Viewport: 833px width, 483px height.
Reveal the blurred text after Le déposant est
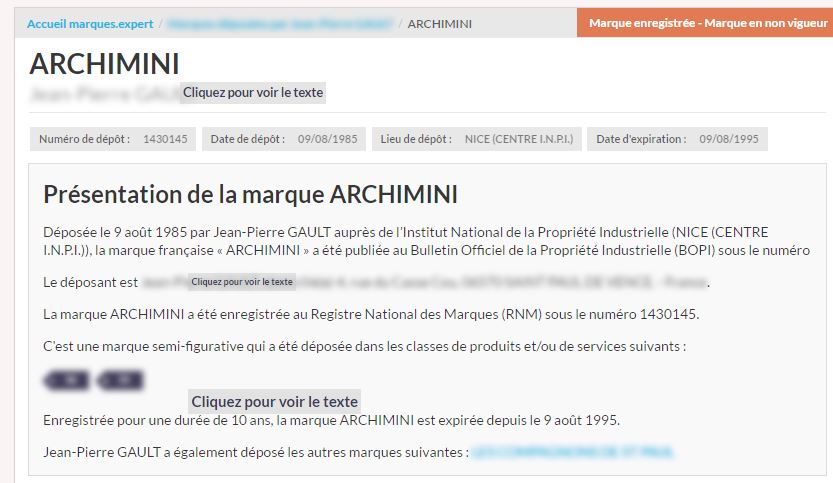coord(242,282)
